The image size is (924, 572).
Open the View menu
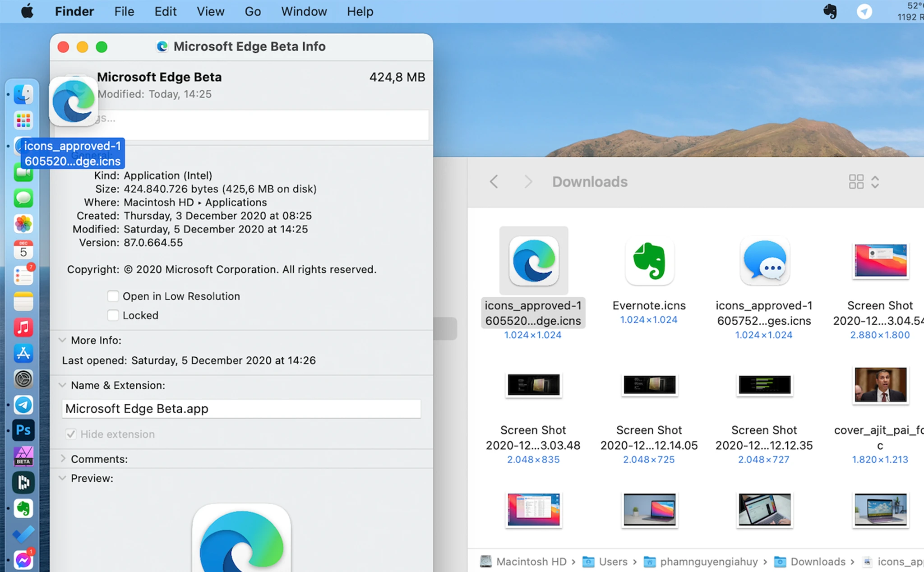click(x=210, y=11)
